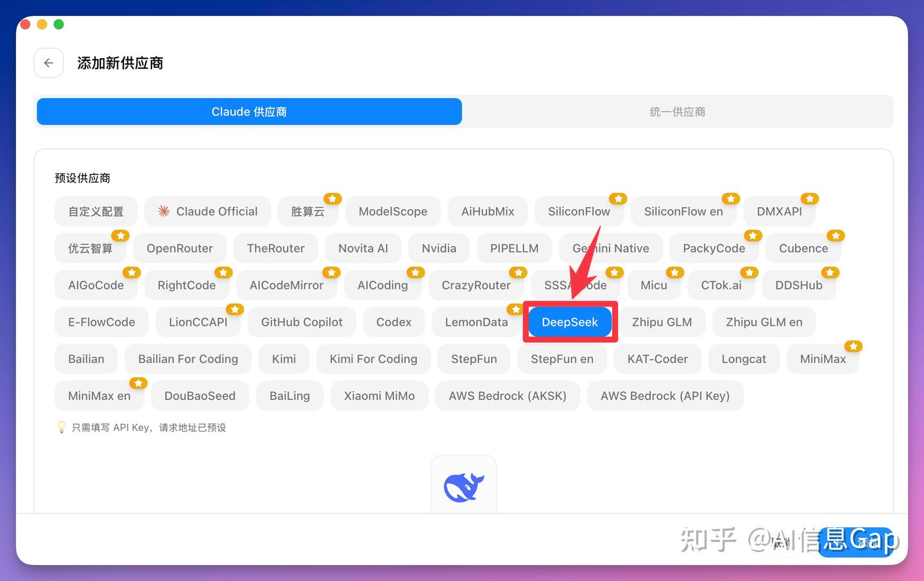Click the DeepSeek whale logo icon
Image resolution: width=924 pixels, height=581 pixels.
[463, 487]
